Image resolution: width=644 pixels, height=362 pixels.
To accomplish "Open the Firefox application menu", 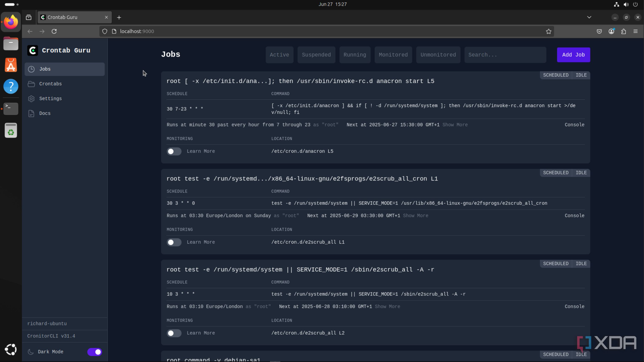I will tap(636, 31).
